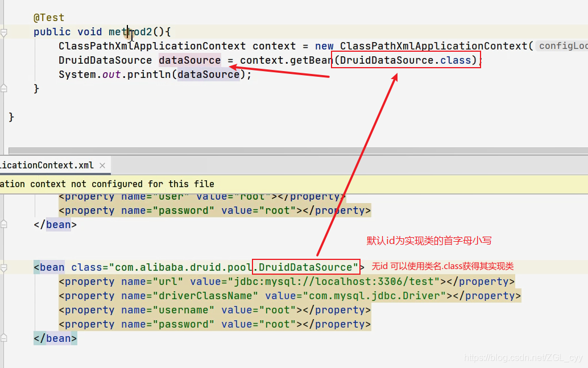Screen dimensions: 588x368
Task: Close the applicationContext.xml tab
Action: click(102, 166)
